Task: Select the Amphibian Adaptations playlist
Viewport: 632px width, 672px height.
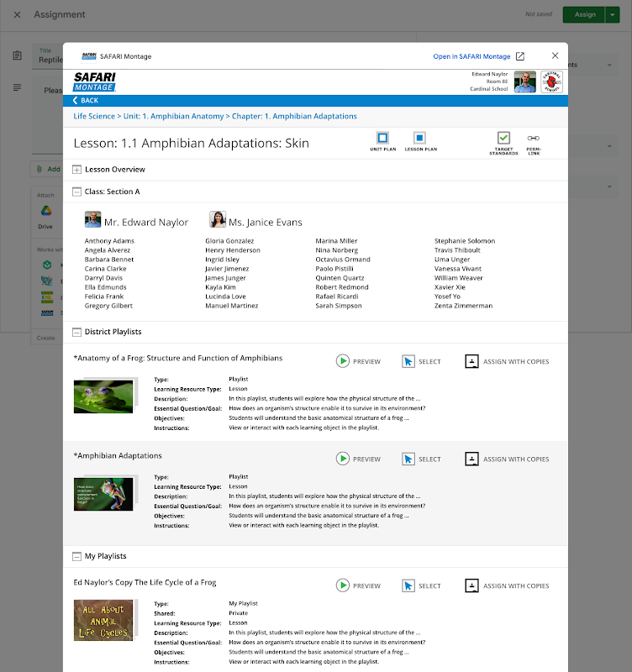Action: (421, 459)
